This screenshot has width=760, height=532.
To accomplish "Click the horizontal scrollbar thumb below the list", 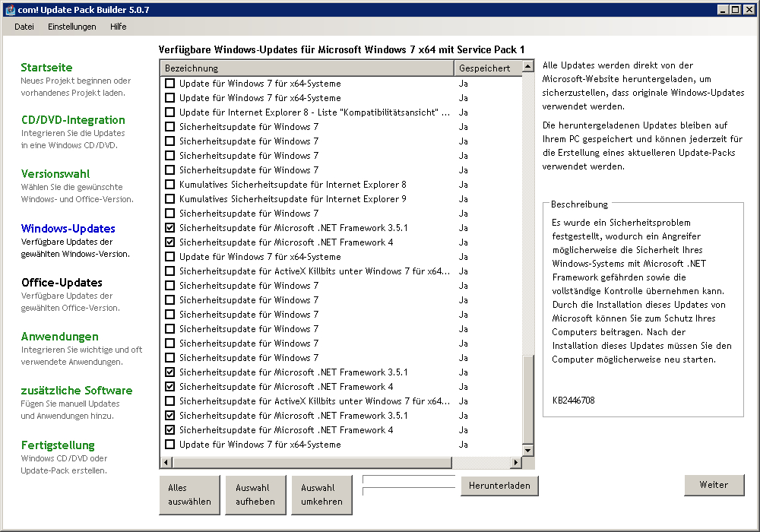I will [312, 463].
